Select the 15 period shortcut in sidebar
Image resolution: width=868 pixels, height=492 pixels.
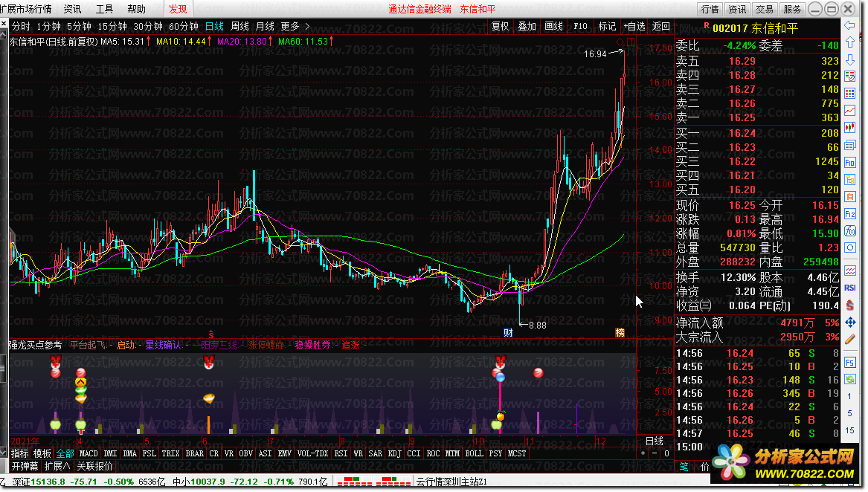(x=849, y=430)
